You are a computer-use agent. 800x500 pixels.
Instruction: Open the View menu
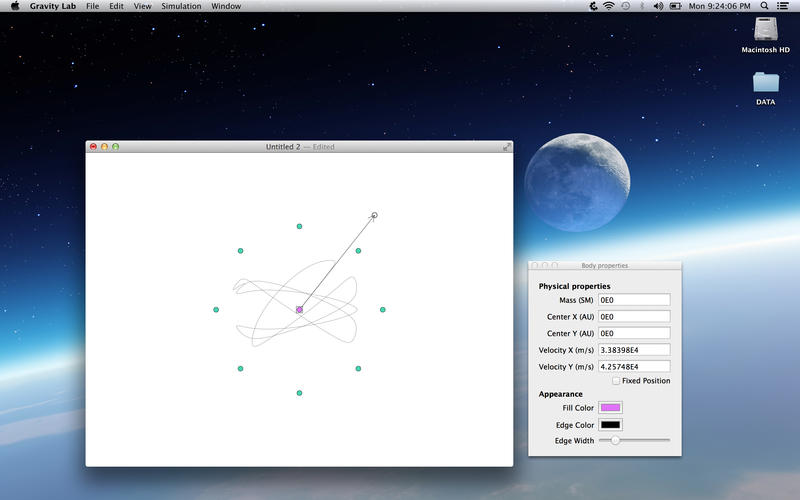tap(142, 6)
